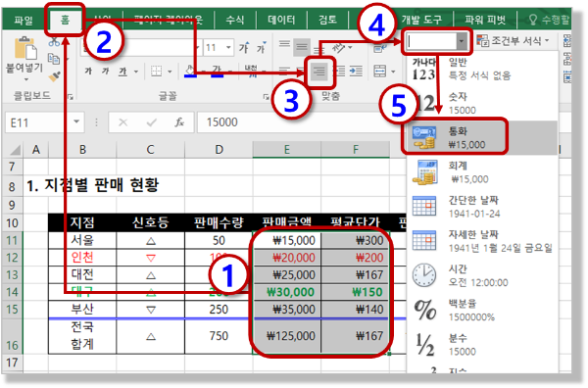Click the Orientation angled text icon

coord(339,48)
